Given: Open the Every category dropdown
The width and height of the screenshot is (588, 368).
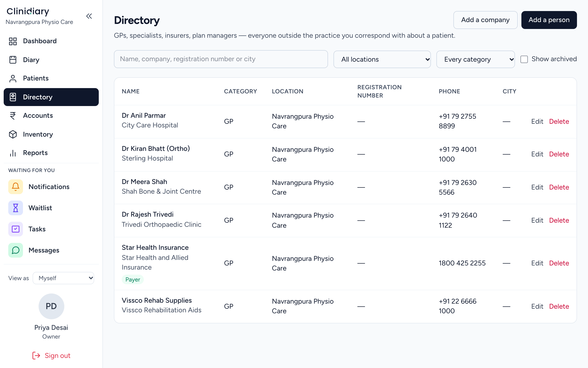Looking at the screenshot, I should 475,59.
